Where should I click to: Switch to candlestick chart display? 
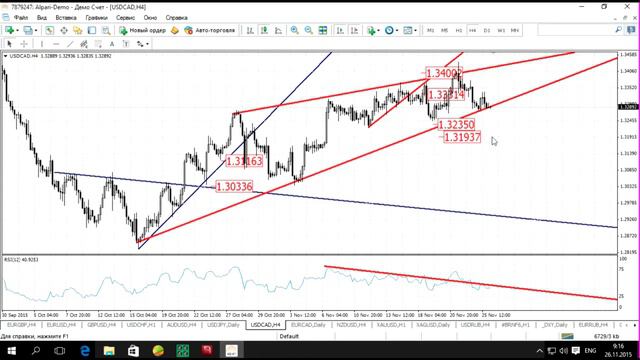(x=264, y=30)
